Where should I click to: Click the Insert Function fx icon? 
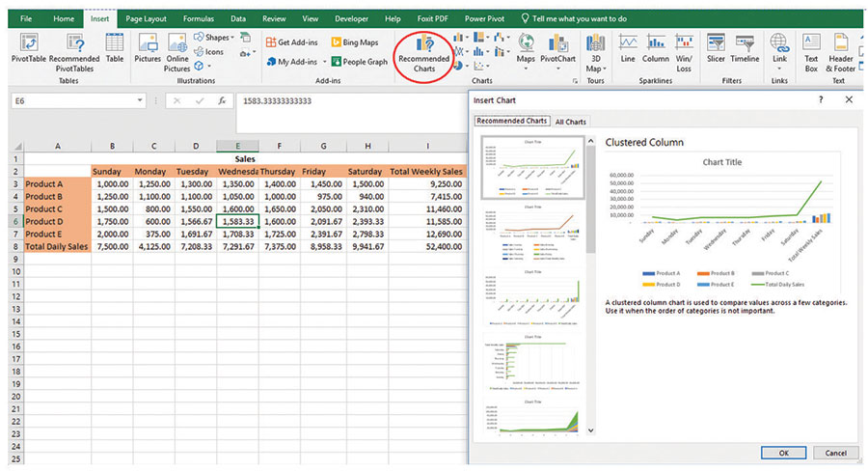[x=222, y=100]
